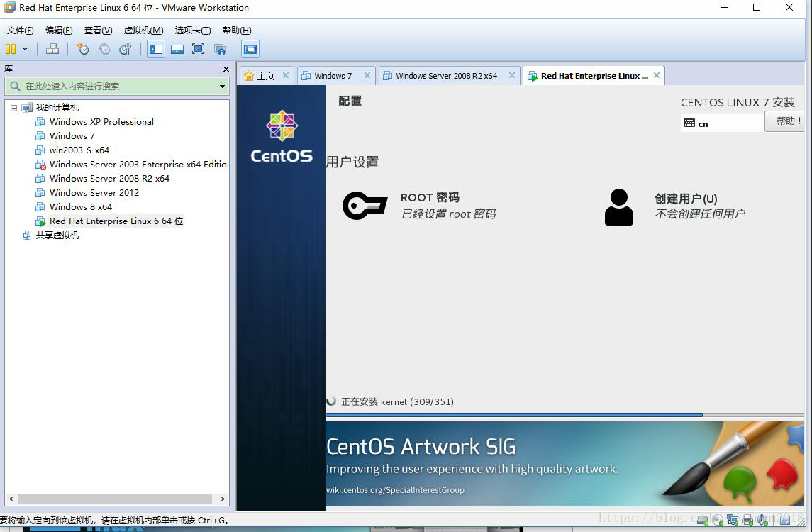Screen dimensions: 812x532
Task: Toggle the library sidebar panel icon
Action: click(156, 49)
